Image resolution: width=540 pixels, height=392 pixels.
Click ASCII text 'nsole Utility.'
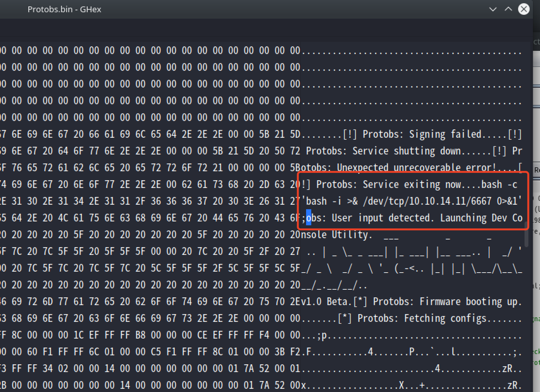[337, 235]
